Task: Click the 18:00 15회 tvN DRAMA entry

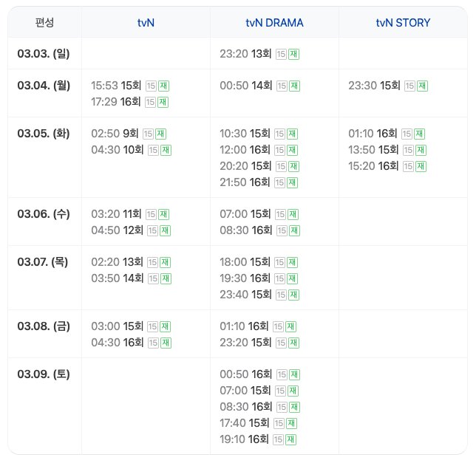Action: (259, 262)
